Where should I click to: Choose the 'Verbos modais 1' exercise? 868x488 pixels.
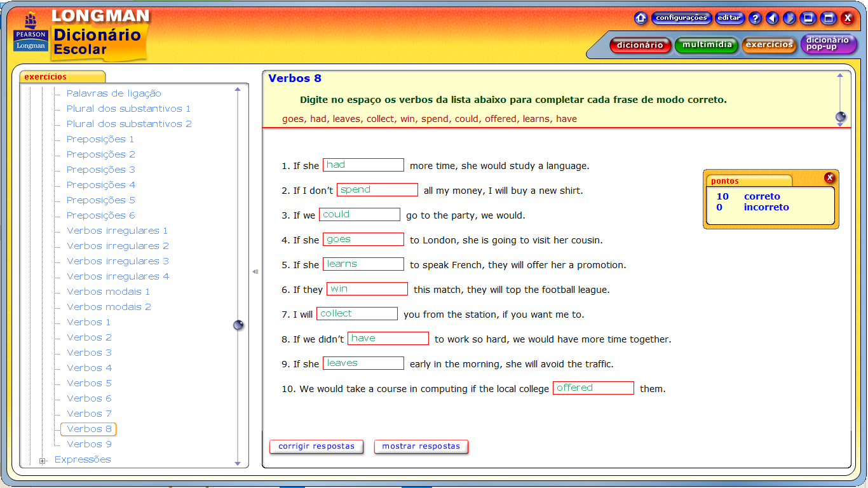[109, 292]
